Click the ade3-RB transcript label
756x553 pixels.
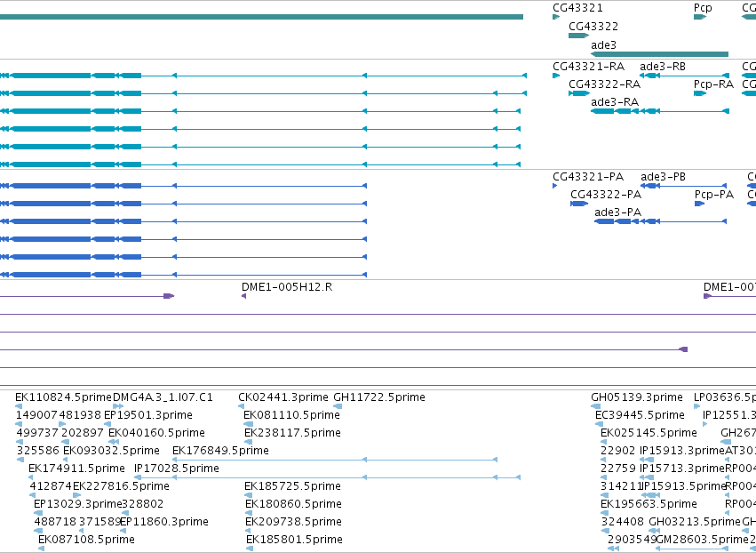click(663, 66)
